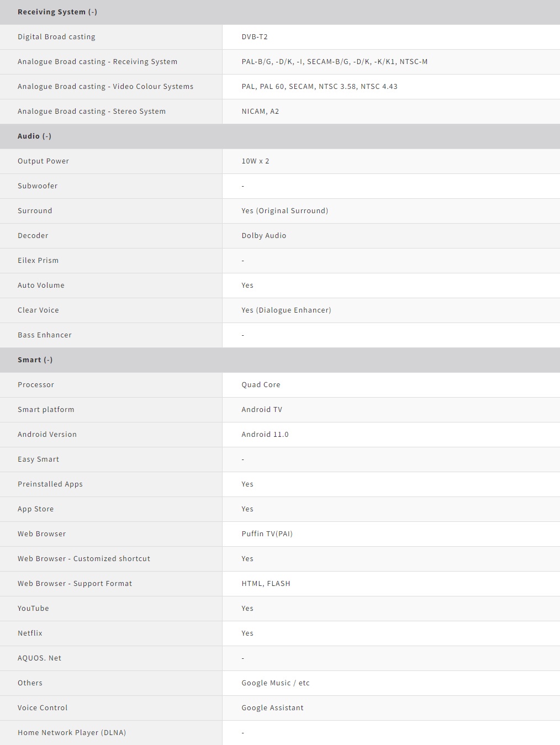Select the Android 11.0 value

(265, 434)
